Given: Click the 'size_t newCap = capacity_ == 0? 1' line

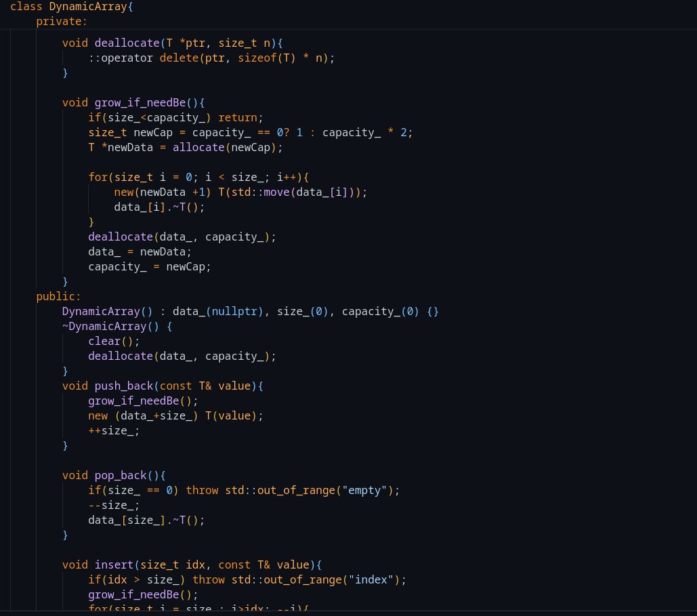Looking at the screenshot, I should (251, 133).
